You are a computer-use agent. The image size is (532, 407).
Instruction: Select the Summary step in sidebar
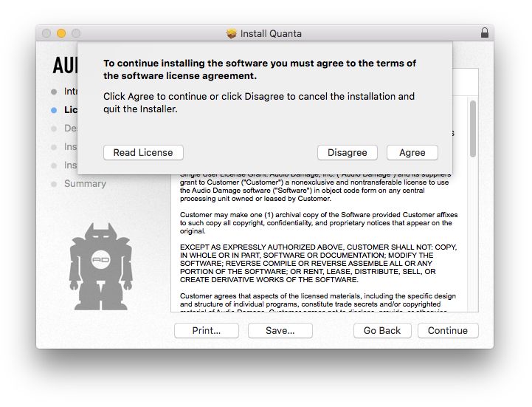(x=85, y=183)
